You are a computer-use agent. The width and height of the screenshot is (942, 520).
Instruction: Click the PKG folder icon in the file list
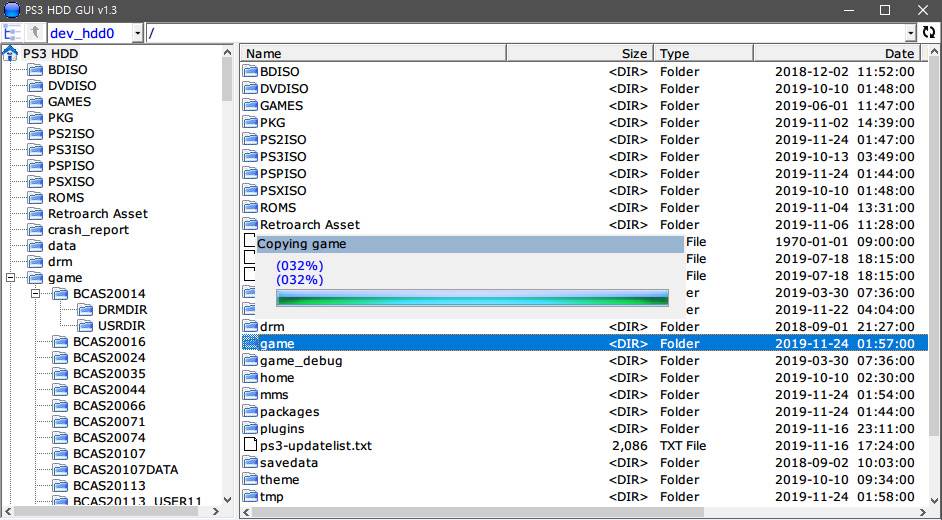(250, 122)
